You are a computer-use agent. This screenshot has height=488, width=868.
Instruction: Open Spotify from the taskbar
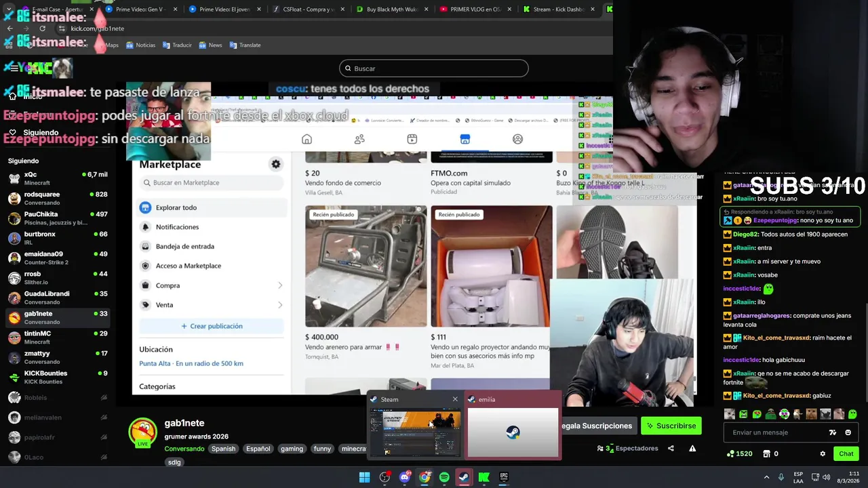[x=444, y=477]
